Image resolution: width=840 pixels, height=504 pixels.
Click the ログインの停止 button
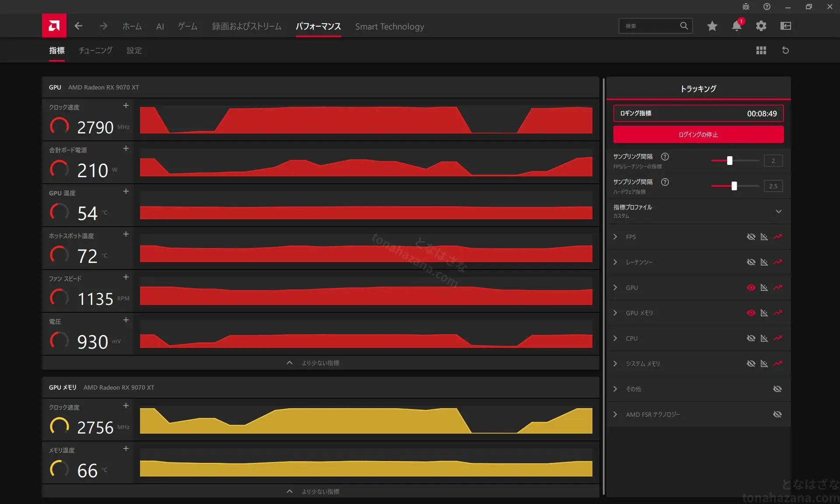[x=698, y=134]
